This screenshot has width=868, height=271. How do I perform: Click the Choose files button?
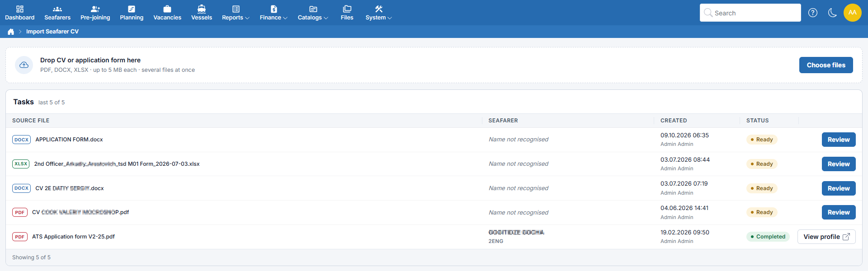click(x=826, y=65)
